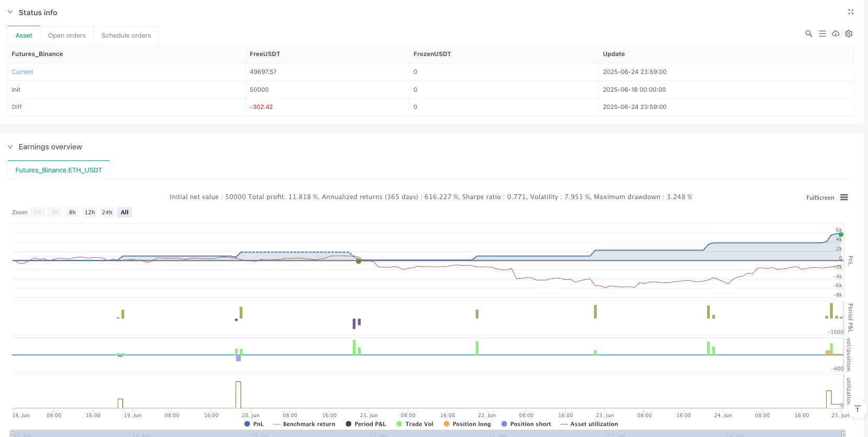
Task: Collapse the Earnings overview section
Action: click(x=10, y=147)
